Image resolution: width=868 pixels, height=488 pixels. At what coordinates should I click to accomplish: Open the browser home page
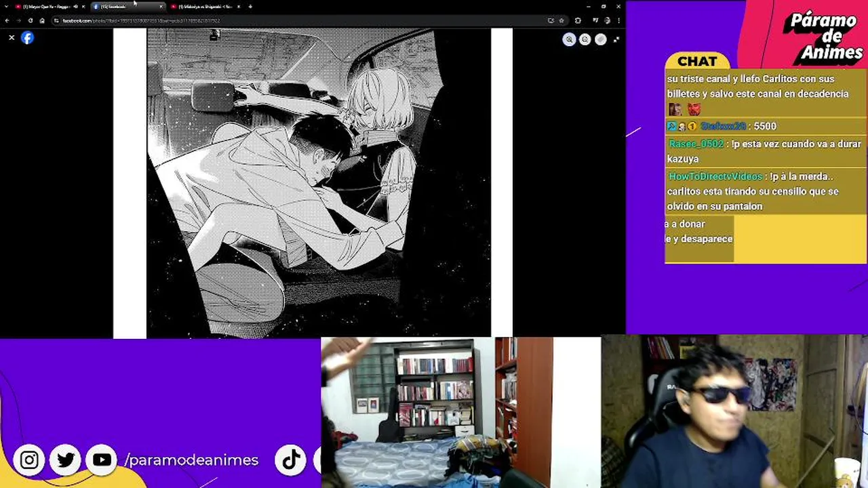(42, 20)
